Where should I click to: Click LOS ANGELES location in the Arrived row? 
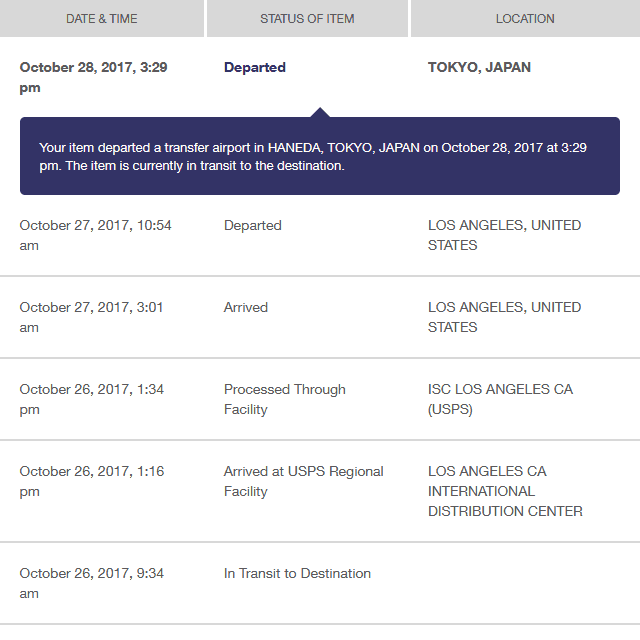pyautogui.click(x=504, y=317)
